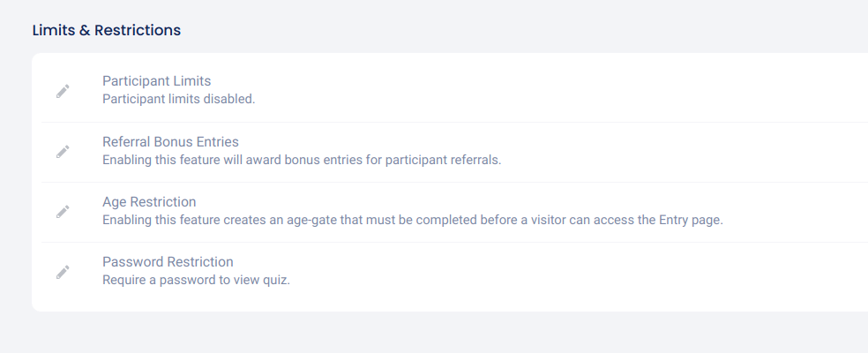This screenshot has height=353, width=868.
Task: Click "Entry page" words in age-gate description
Action: point(692,220)
